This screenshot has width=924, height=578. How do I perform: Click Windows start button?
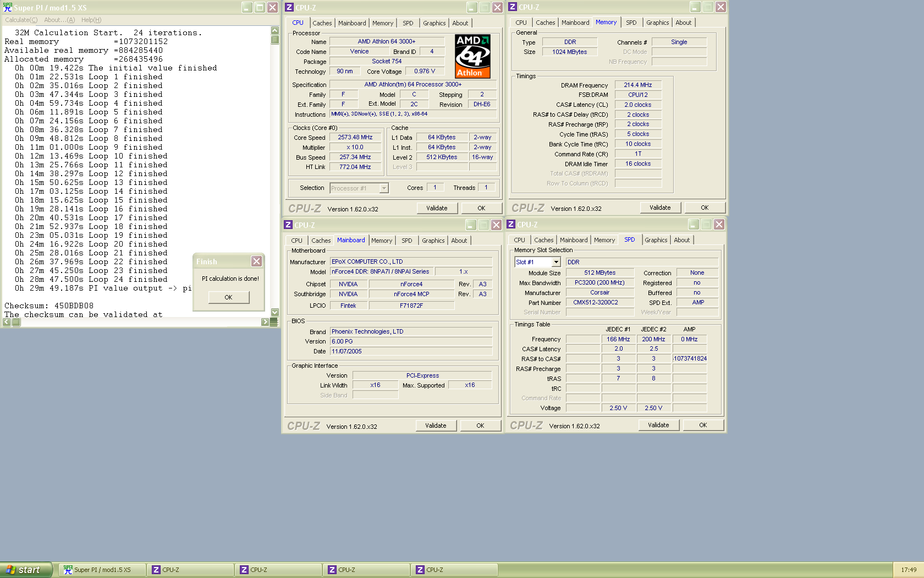coord(26,570)
